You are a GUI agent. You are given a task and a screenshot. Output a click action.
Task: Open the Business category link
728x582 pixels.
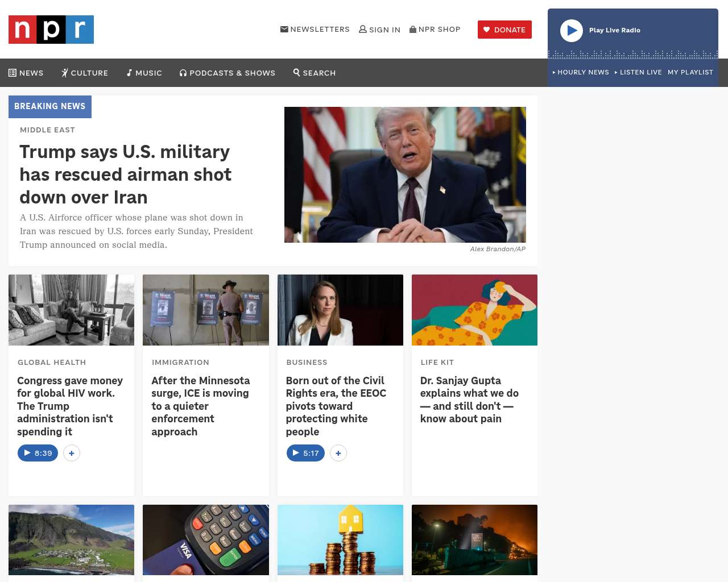pyautogui.click(x=307, y=362)
